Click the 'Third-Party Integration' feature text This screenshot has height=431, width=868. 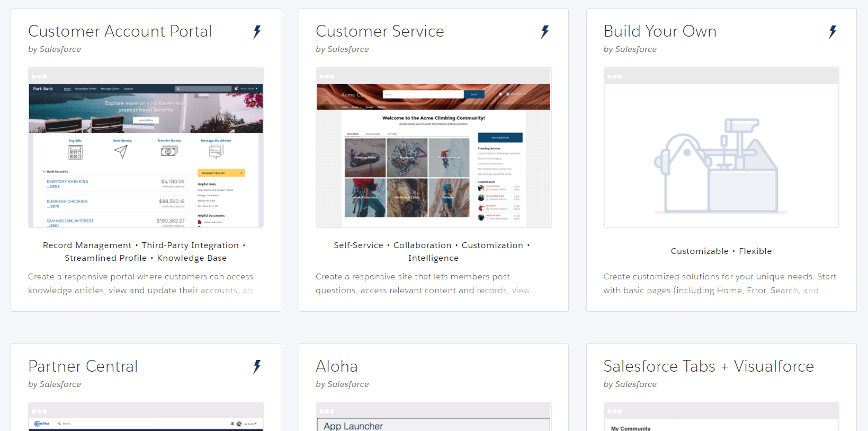190,245
